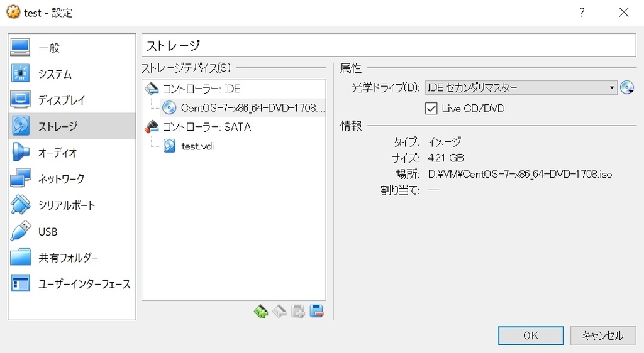The width and height of the screenshot is (644, 353).
Task: Click the 一般 monitor icon
Action: (x=21, y=48)
